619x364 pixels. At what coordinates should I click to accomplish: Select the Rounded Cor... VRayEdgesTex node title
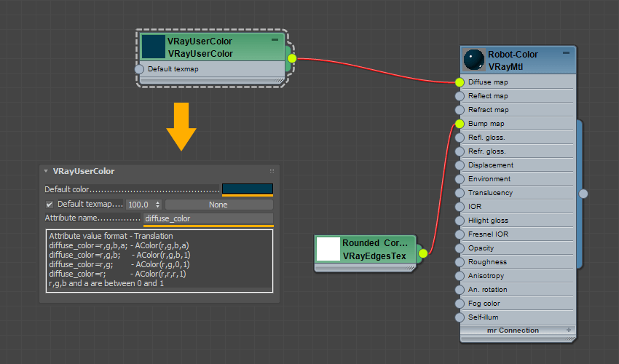[374, 249]
